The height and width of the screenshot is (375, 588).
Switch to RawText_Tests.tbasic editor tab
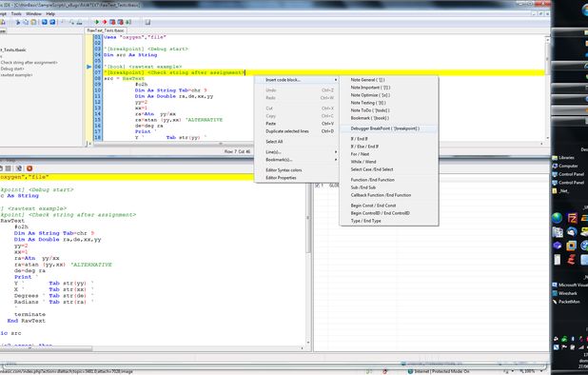pyautogui.click(x=106, y=30)
